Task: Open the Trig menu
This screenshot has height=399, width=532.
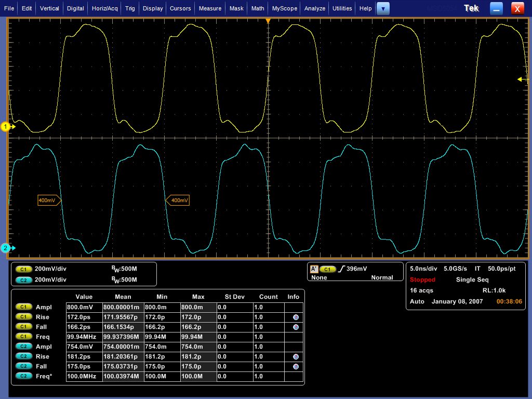Action: 130,8
